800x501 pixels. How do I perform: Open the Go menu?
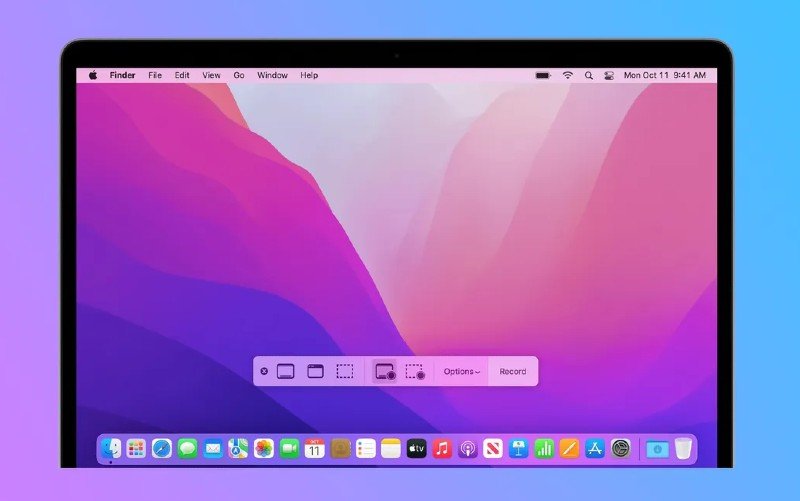(x=239, y=75)
